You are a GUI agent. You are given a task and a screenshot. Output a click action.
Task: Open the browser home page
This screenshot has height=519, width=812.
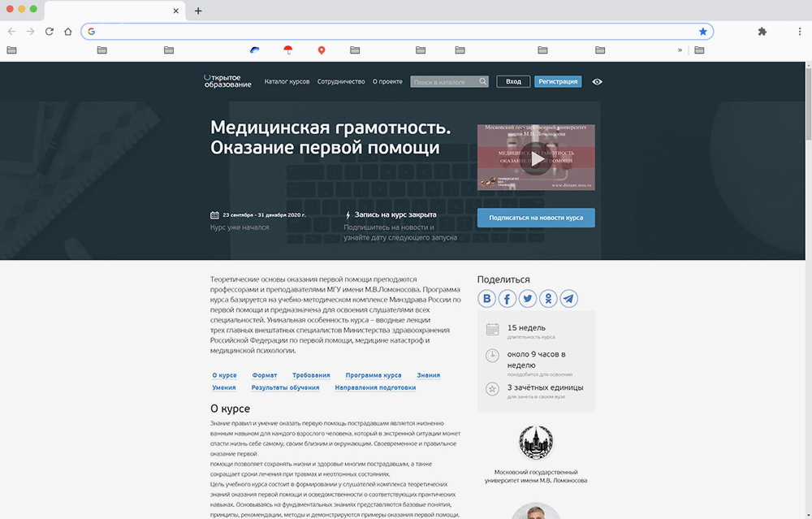pos(68,32)
